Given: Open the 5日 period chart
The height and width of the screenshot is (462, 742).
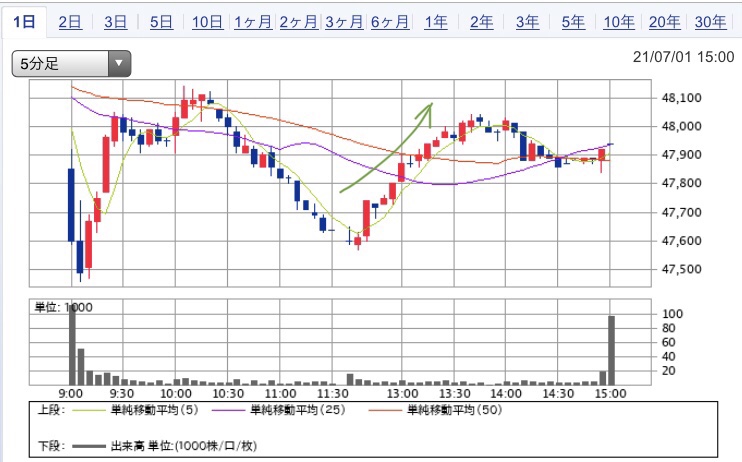Looking at the screenshot, I should [x=161, y=22].
